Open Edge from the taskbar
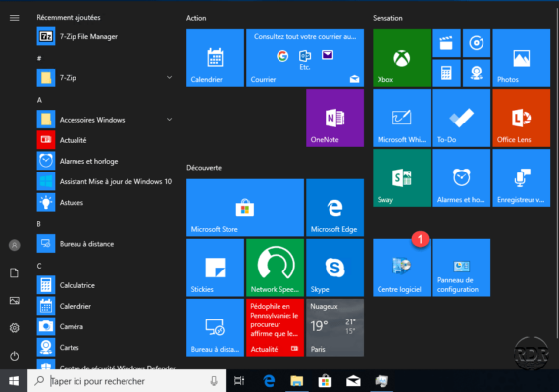 pos(269,381)
